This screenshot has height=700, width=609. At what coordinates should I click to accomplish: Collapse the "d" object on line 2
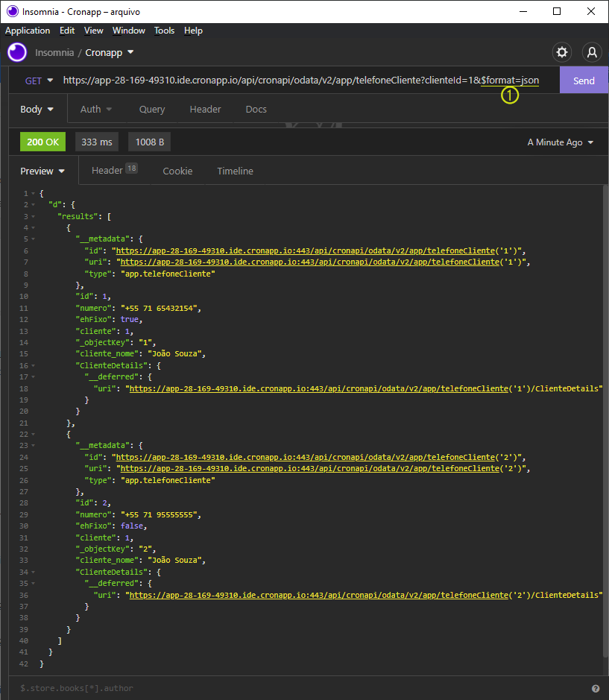pos(33,205)
